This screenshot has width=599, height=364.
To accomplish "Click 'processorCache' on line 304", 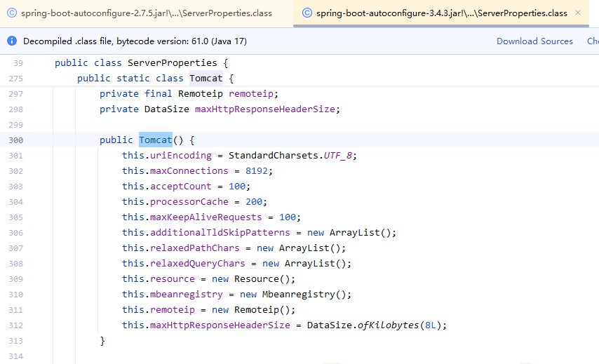I will coord(189,202).
